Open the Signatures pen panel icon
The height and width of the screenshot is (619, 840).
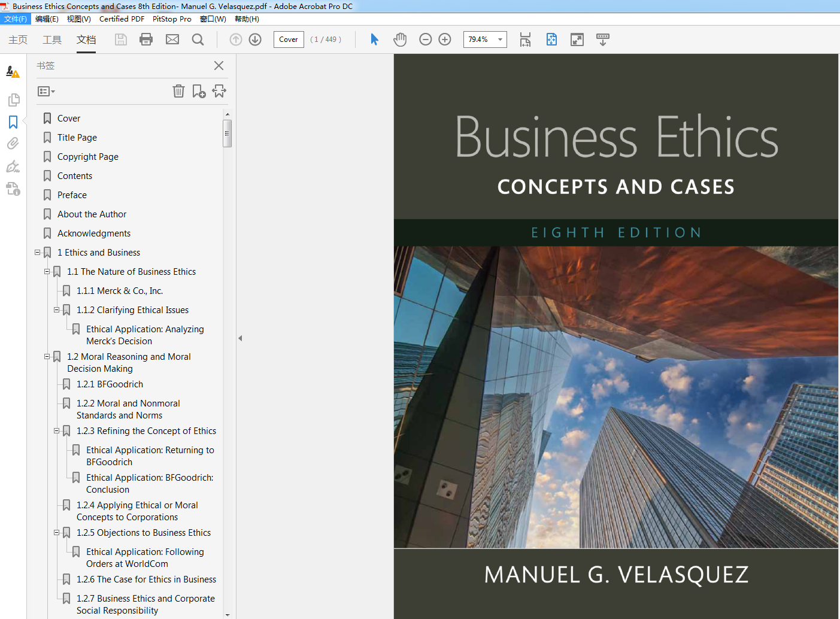[x=13, y=166]
